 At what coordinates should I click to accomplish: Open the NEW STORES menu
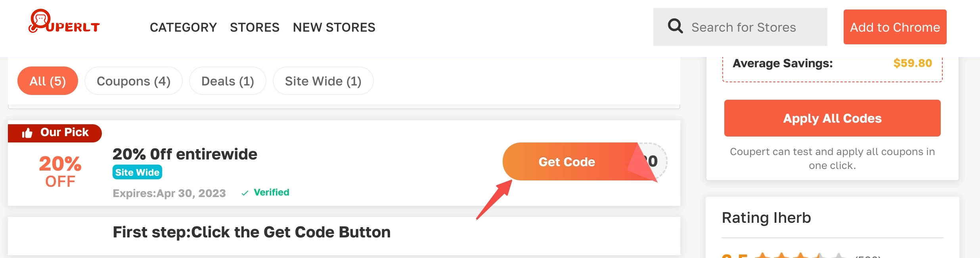tap(333, 27)
